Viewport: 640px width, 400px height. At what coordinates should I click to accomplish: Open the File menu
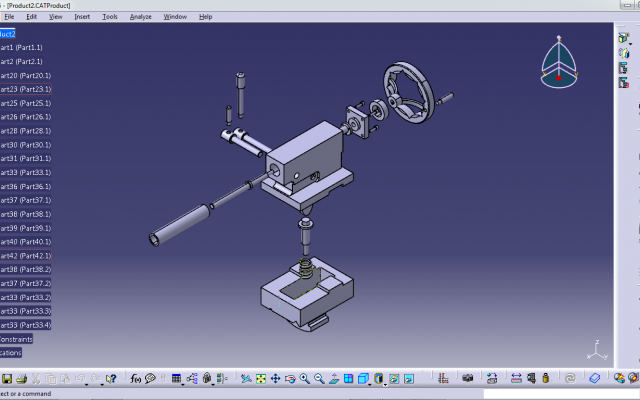pyautogui.click(x=9, y=17)
